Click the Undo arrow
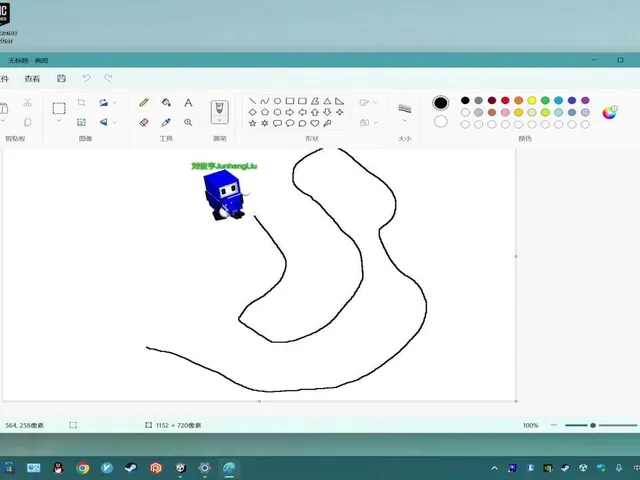Image resolution: width=640 pixels, height=480 pixels. (x=86, y=78)
